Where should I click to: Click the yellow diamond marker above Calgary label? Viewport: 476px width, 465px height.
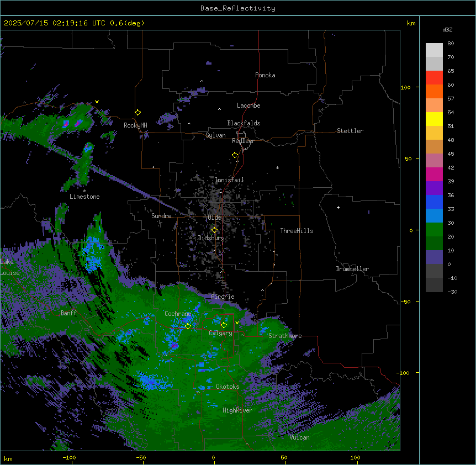(x=224, y=325)
